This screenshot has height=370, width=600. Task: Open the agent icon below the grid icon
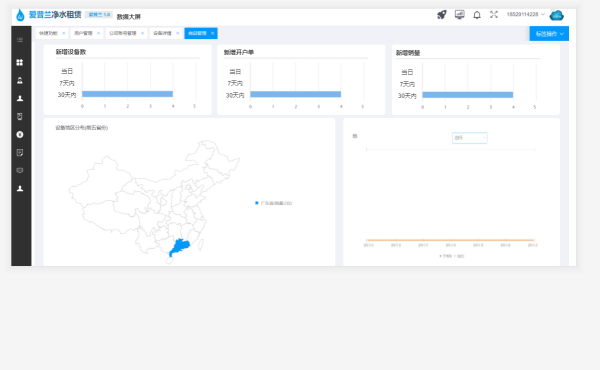20,80
